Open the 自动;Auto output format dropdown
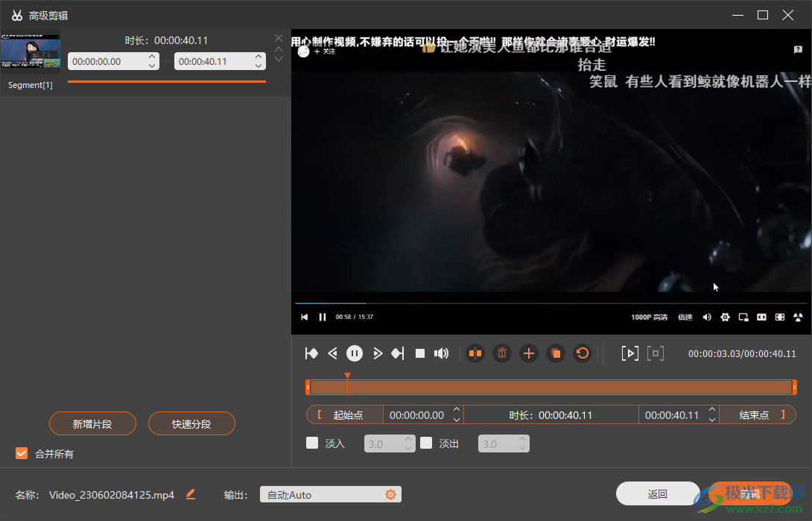This screenshot has height=521, width=812. point(331,495)
